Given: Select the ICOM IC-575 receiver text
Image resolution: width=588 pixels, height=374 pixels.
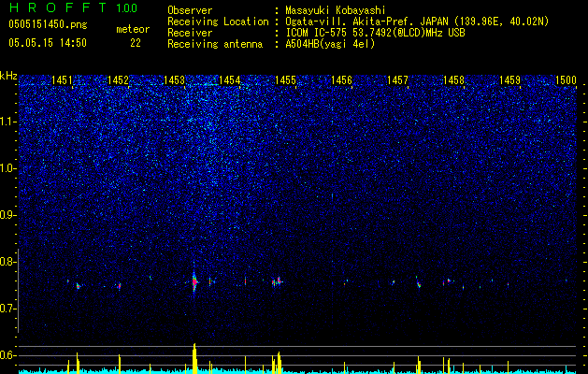Looking at the screenshot, I should pos(375,33).
